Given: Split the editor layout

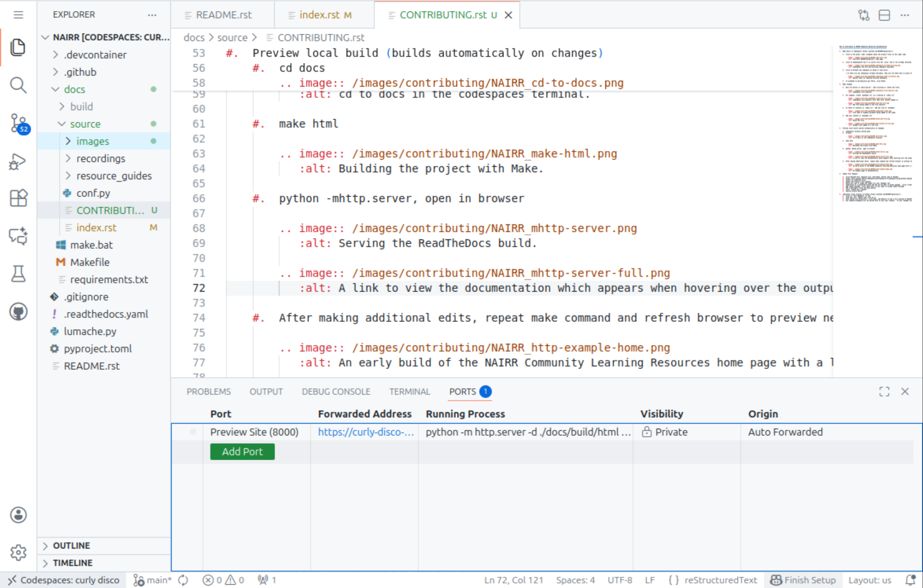Looking at the screenshot, I should [884, 15].
